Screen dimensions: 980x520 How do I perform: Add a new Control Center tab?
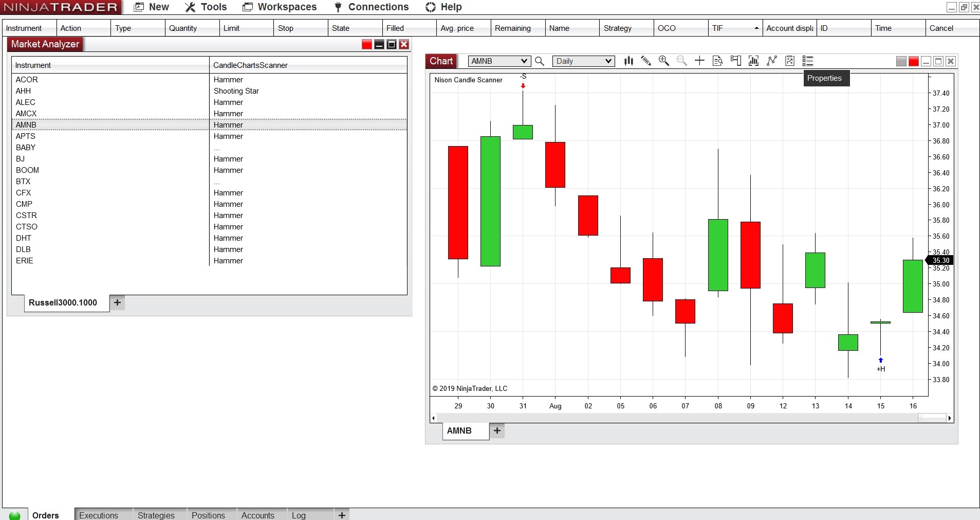click(x=342, y=515)
